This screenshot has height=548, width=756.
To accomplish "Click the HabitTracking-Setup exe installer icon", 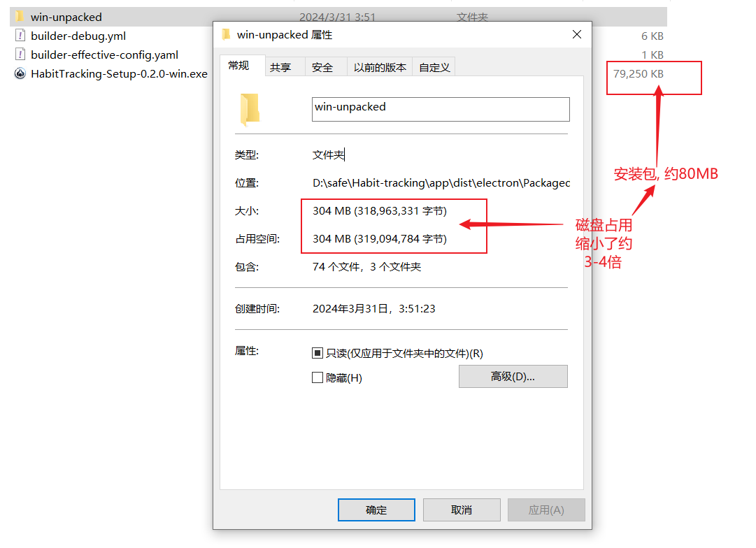I will pyautogui.click(x=20, y=73).
